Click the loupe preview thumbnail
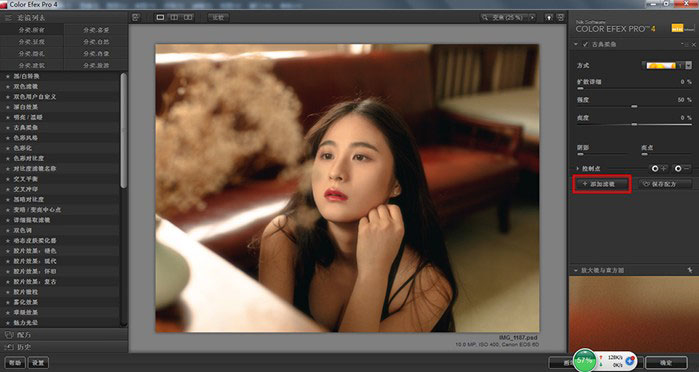This screenshot has width=699, height=372. 634,314
